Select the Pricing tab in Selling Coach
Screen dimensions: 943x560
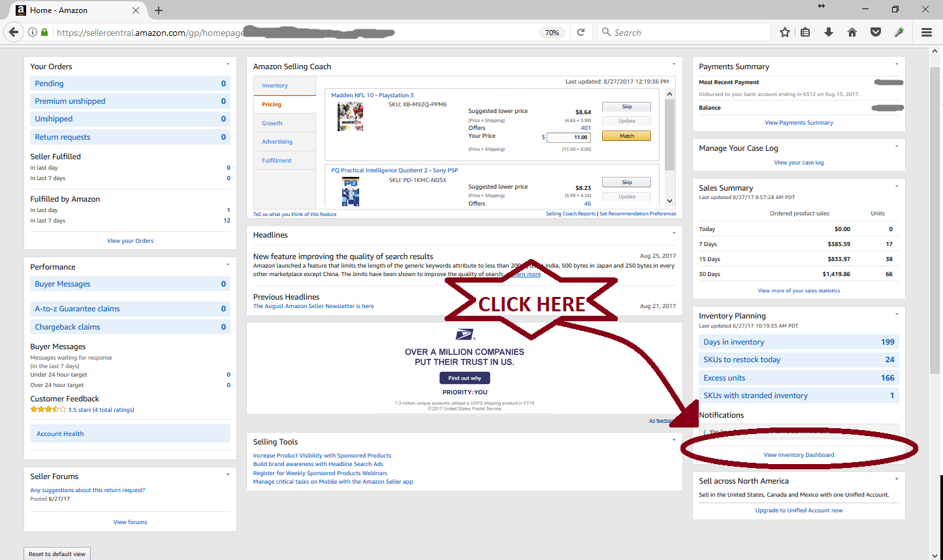[285, 104]
